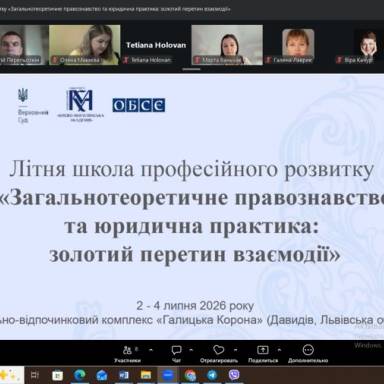The width and height of the screenshot is (384, 384).
Task: Expand the arrow beside Отреагировать
Action: [235, 350]
